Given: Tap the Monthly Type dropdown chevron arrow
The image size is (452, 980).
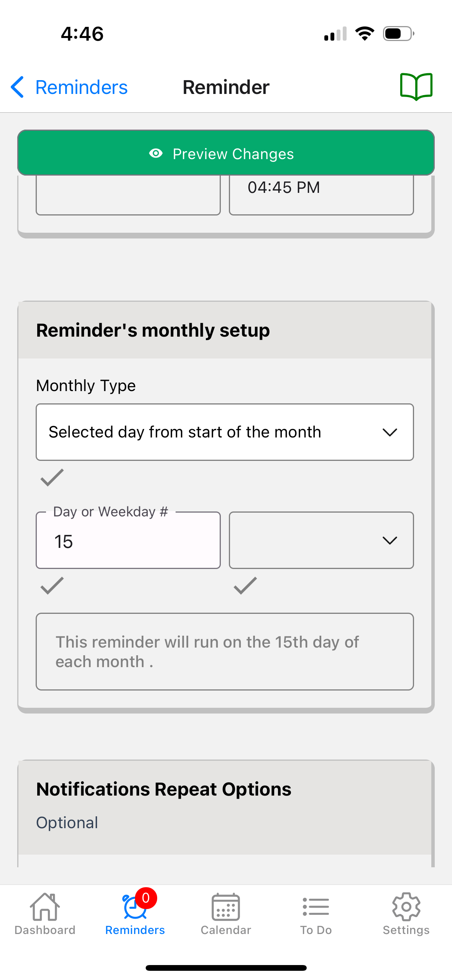Looking at the screenshot, I should 390,432.
